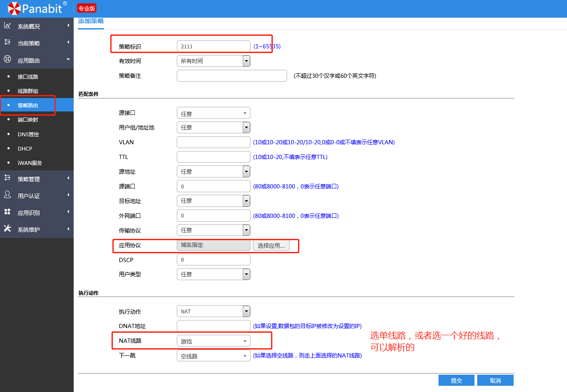This screenshot has height=392, width=567.
Task: Open the 有效时间 dropdown
Action: (213, 61)
